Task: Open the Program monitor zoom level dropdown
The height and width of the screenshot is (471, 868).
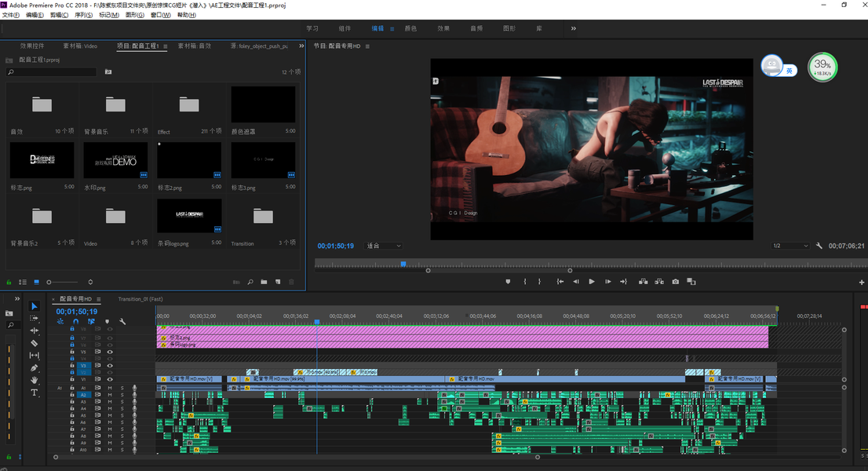Action: 383,246
